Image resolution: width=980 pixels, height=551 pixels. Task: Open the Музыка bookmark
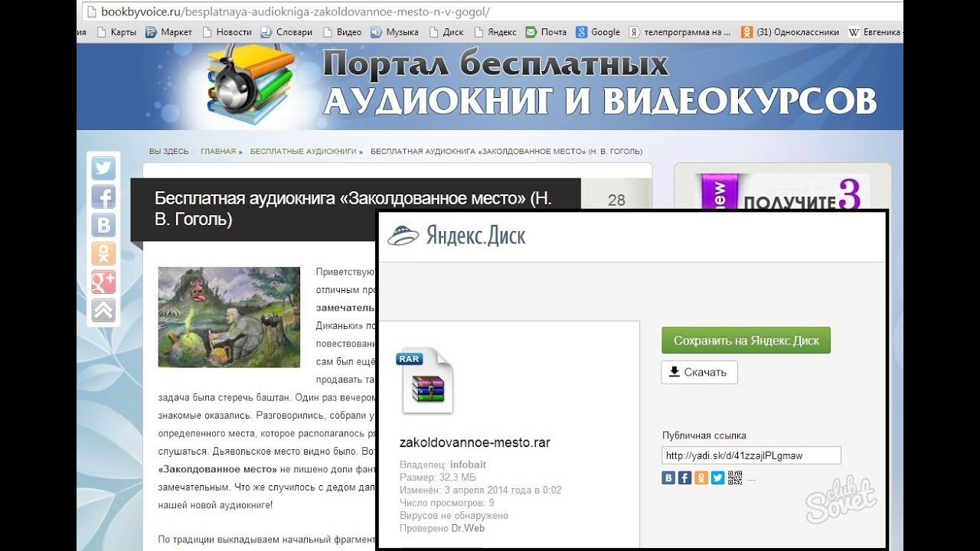click(x=395, y=32)
